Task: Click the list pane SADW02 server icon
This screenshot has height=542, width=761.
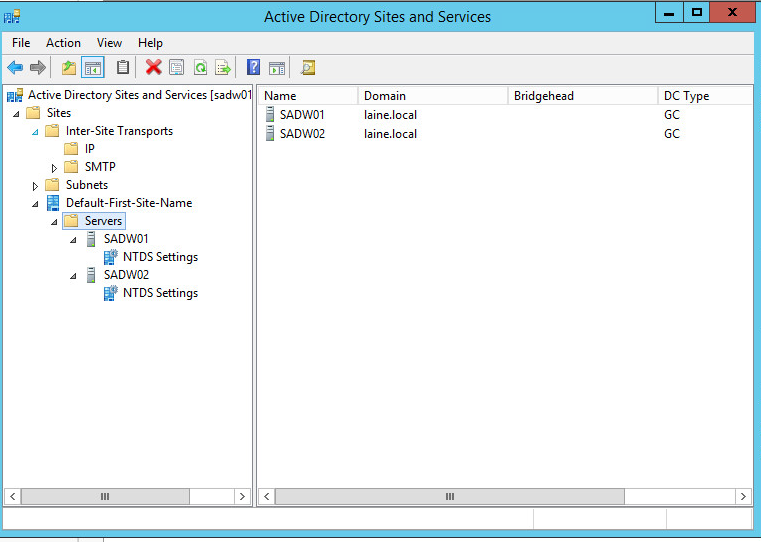Action: [x=270, y=133]
